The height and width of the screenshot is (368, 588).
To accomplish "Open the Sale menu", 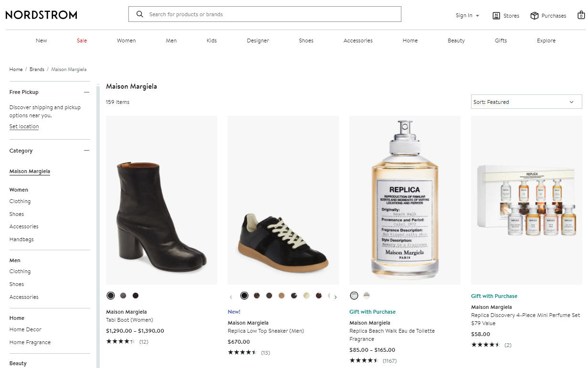I will 82,41.
